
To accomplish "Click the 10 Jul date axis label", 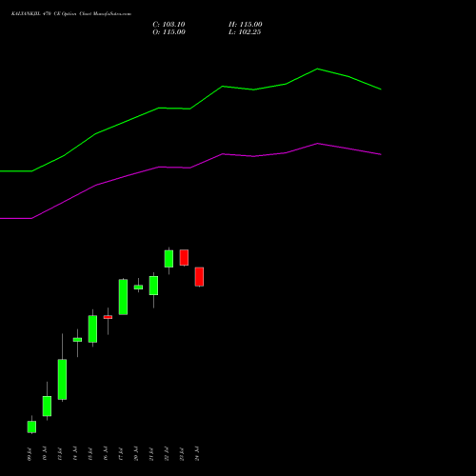I will point(45,454).
